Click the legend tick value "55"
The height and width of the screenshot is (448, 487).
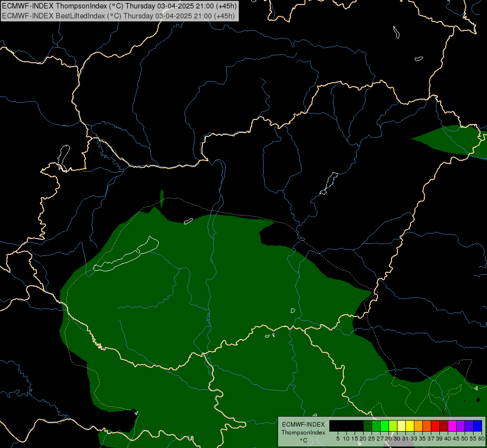[x=473, y=439]
